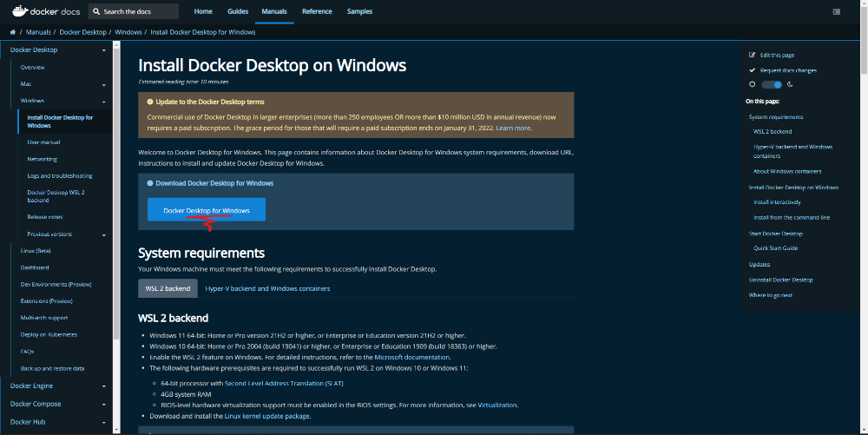
Task: Click the top-right sidebar toggle icon
Action: 837,11
